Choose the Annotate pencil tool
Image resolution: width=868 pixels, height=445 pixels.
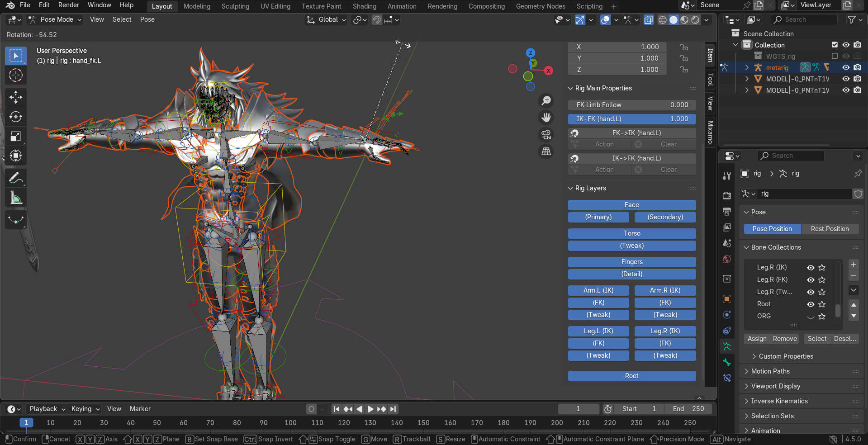click(x=16, y=178)
